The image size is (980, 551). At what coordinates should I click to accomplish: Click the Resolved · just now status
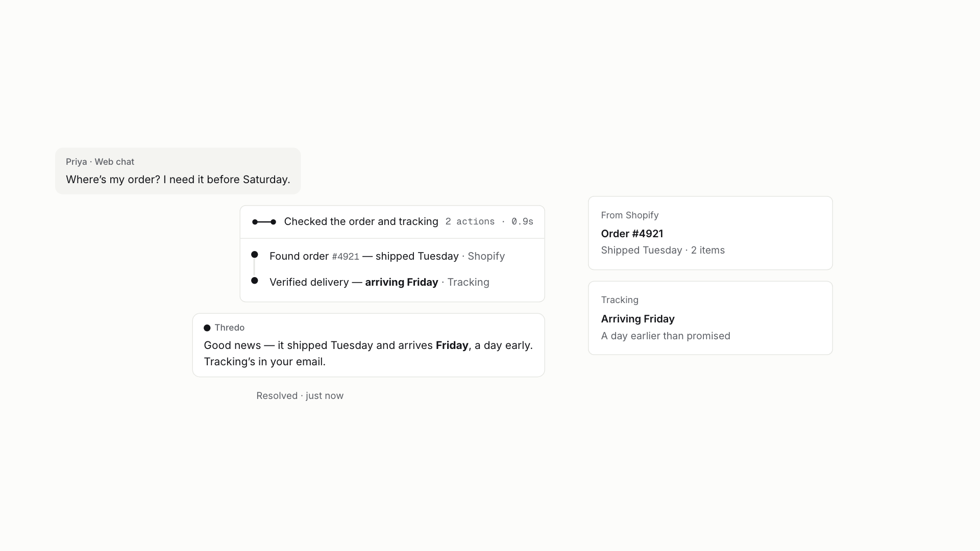(300, 396)
